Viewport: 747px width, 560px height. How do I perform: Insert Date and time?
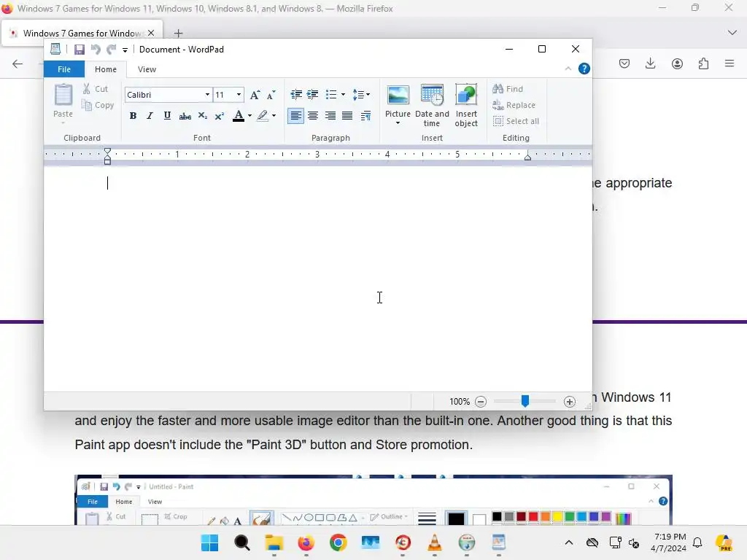point(432,106)
